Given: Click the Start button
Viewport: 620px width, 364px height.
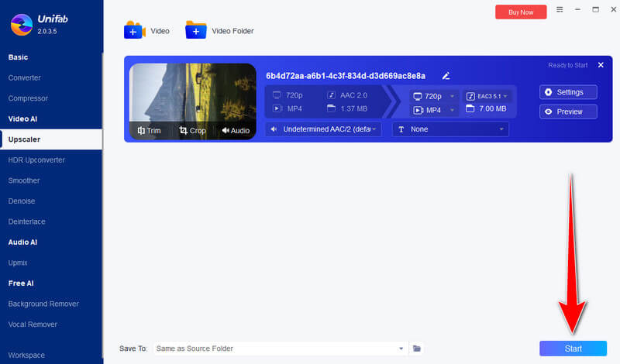Looking at the screenshot, I should tap(573, 349).
